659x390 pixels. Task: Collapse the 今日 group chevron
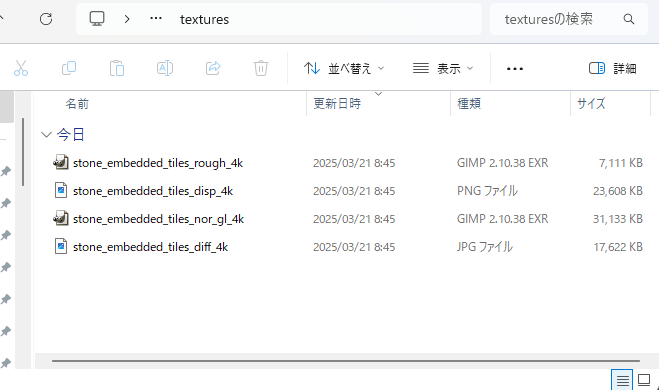(46, 134)
